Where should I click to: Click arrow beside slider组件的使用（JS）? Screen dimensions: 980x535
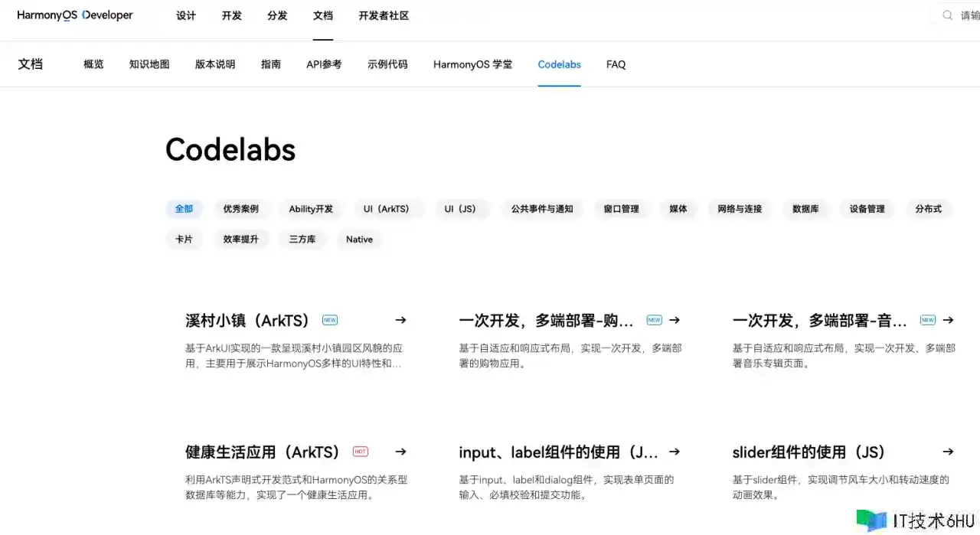click(x=948, y=452)
